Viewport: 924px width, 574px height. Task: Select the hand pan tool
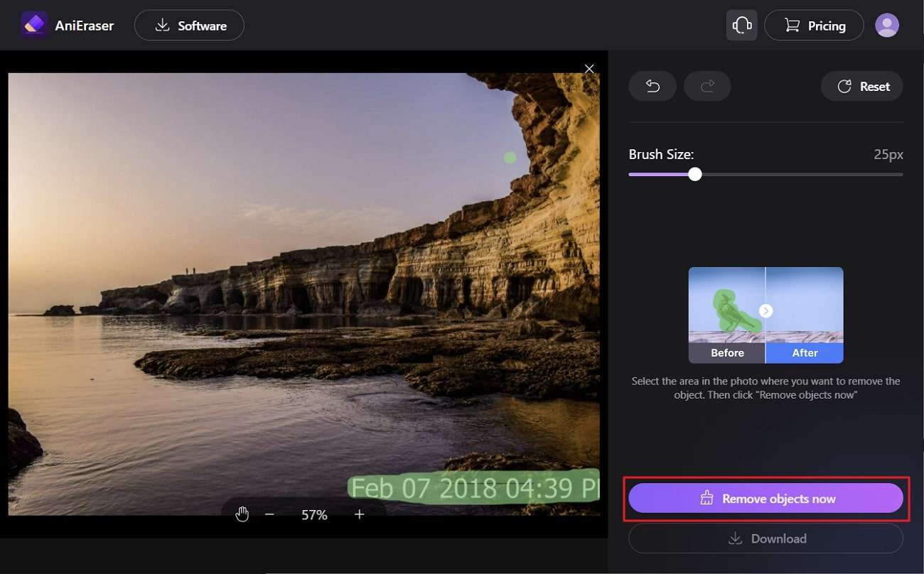(x=242, y=514)
